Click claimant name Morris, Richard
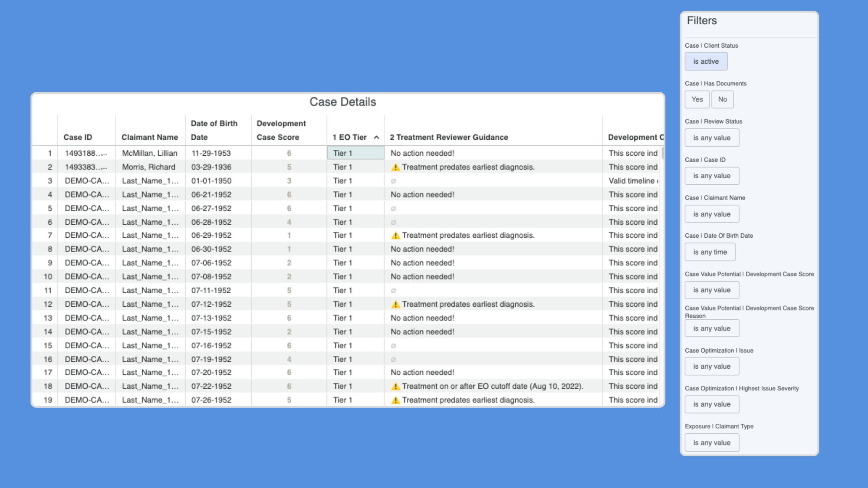 coord(148,167)
